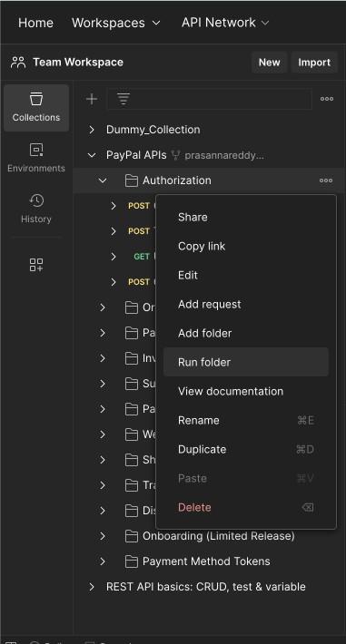
Task: Click the Onboarding (Limited Release) folder icon
Action: pos(132,536)
